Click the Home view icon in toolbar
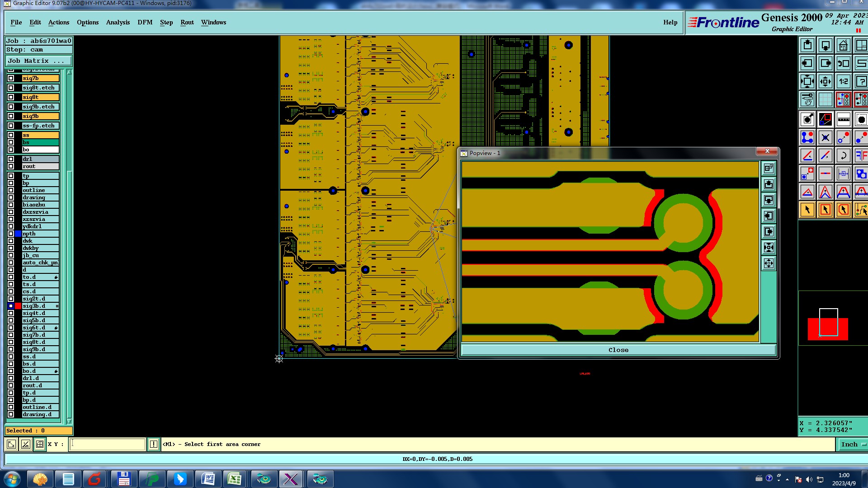 [x=843, y=46]
